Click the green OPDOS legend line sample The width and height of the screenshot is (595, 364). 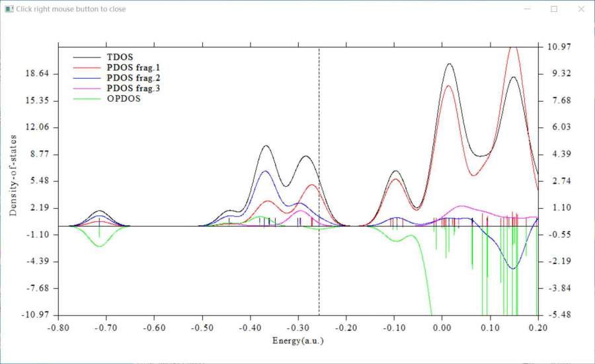(x=86, y=99)
